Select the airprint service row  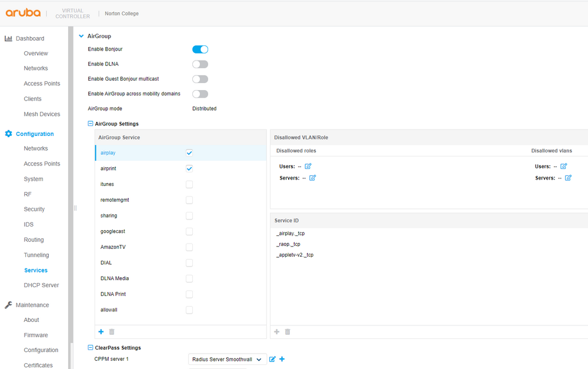pos(181,168)
